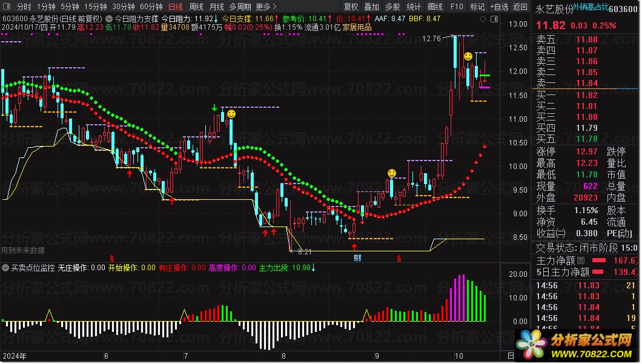Open the main indicator dropdown icon beside 永艺股份(日线,前复权)
The height and width of the screenshot is (364, 642).
(x=109, y=19)
